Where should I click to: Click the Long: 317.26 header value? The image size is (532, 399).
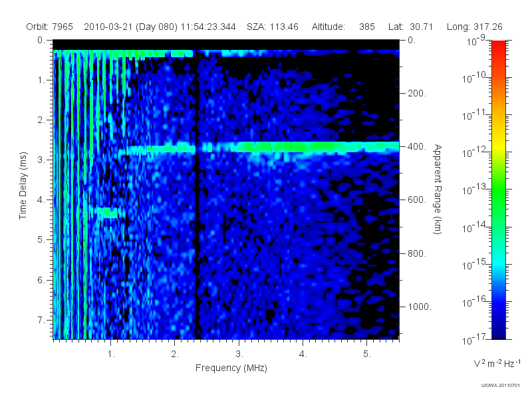pos(474,27)
